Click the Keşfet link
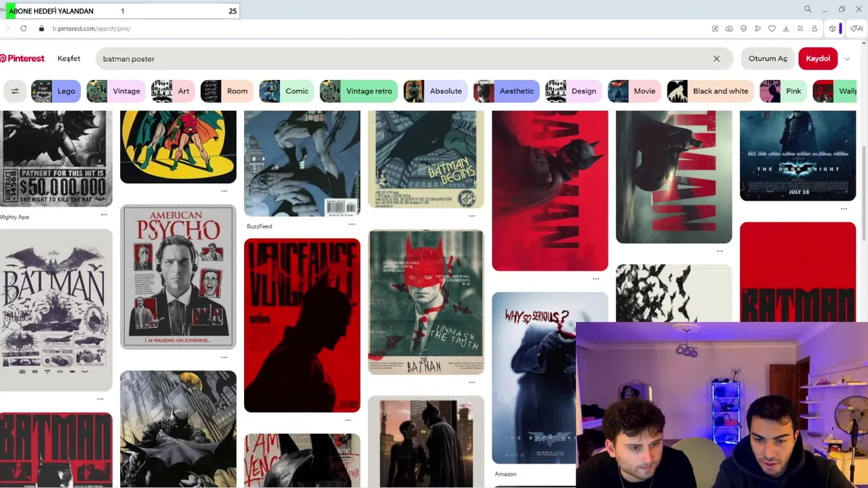Viewport: 868px width, 488px height. [69, 58]
